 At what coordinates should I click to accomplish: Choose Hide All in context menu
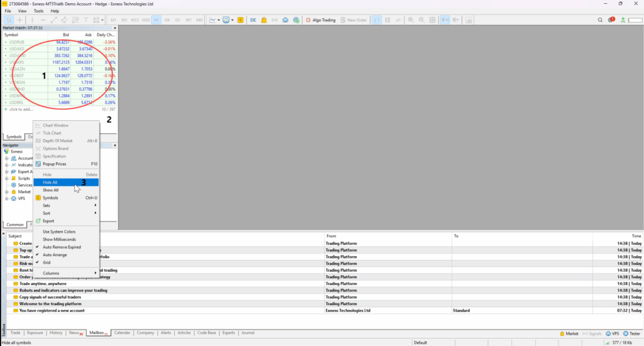tap(50, 182)
